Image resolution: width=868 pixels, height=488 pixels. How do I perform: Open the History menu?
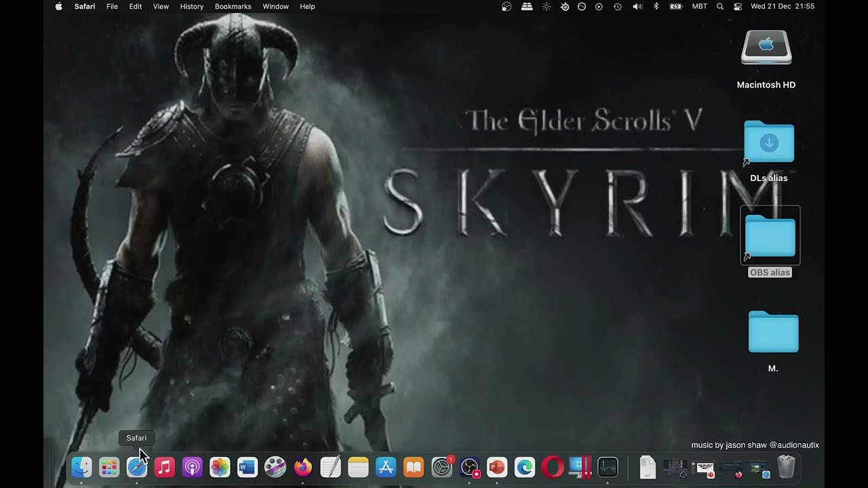(192, 6)
